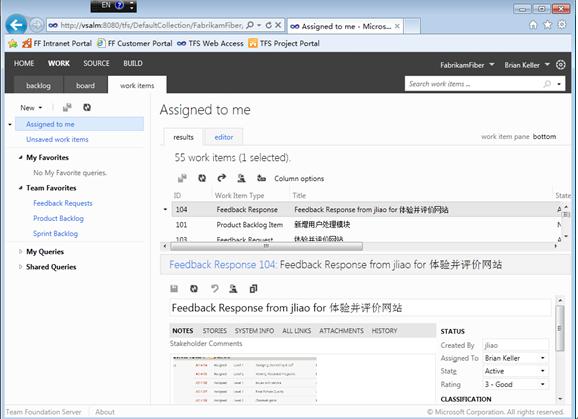Open the search box options dropdown arrow
Image resolution: width=578 pixels, height=419 pixels.
click(559, 84)
